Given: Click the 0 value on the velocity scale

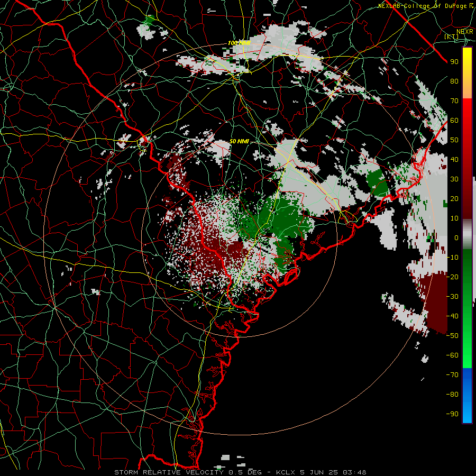Looking at the screenshot, I should tap(456, 238).
